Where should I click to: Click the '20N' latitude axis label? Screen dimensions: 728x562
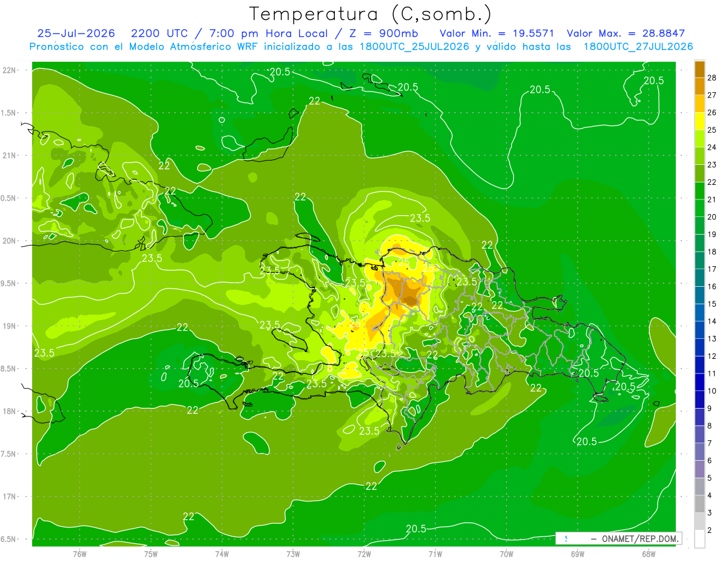pos(9,241)
